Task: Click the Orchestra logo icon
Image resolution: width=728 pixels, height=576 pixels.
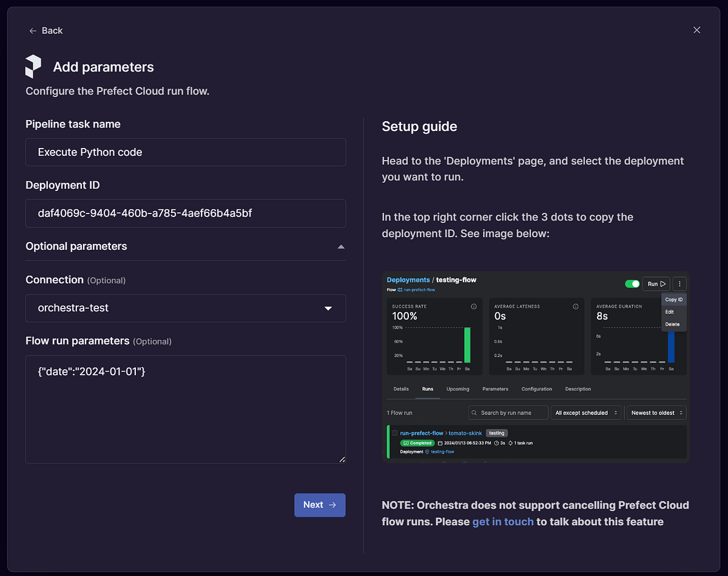Action: (33, 66)
